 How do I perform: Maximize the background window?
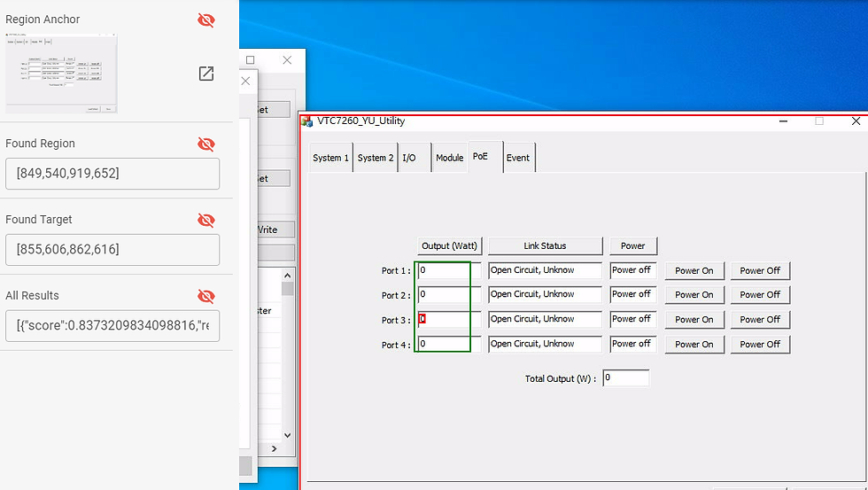coord(250,59)
